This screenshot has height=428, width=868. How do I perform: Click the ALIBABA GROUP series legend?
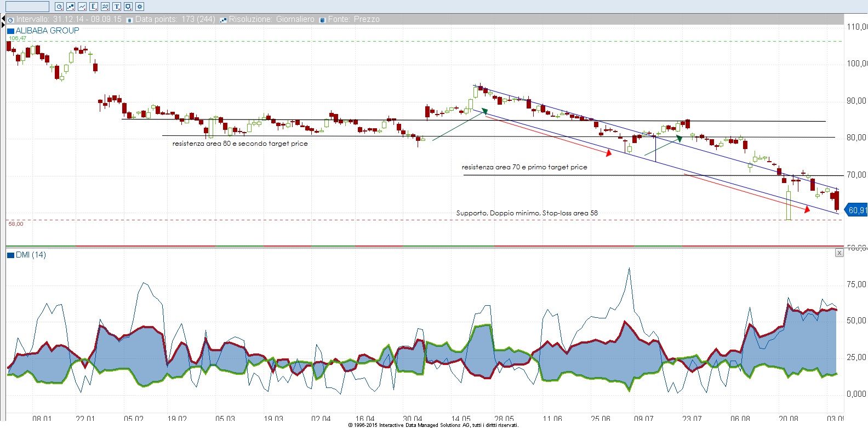[x=47, y=31]
